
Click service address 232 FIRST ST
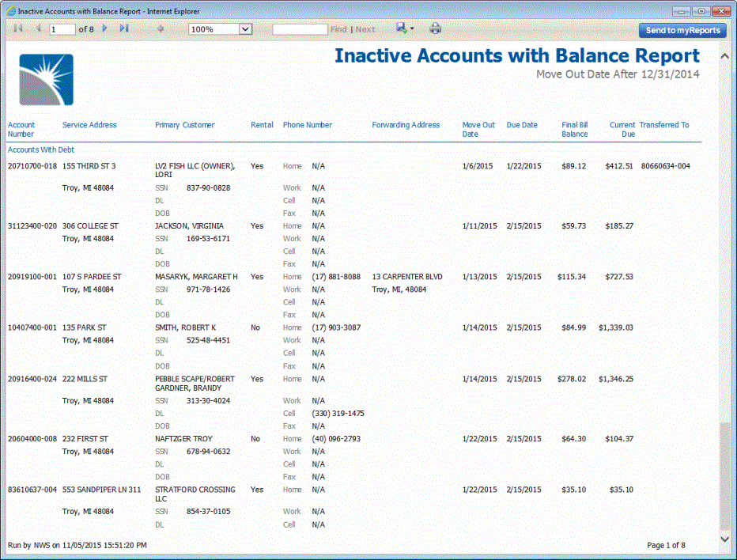[85, 439]
